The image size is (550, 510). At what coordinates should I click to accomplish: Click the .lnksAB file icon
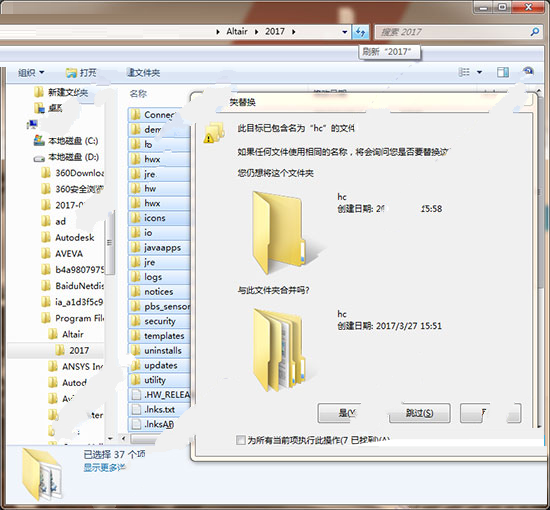click(136, 424)
